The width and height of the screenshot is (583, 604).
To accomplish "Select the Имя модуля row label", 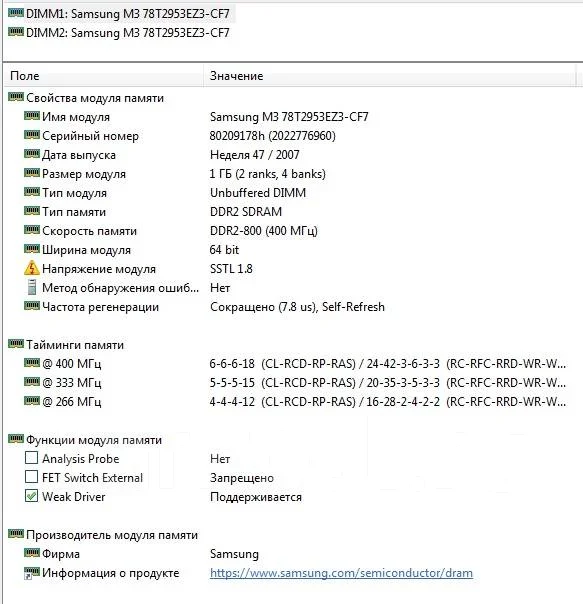I will coord(76,117).
